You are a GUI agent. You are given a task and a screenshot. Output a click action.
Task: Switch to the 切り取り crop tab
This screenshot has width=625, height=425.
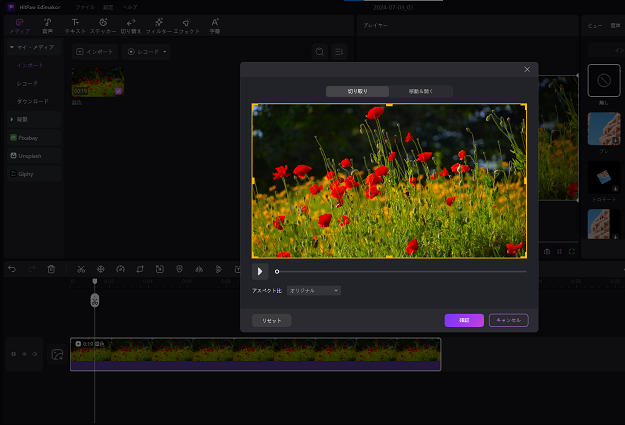(357, 91)
